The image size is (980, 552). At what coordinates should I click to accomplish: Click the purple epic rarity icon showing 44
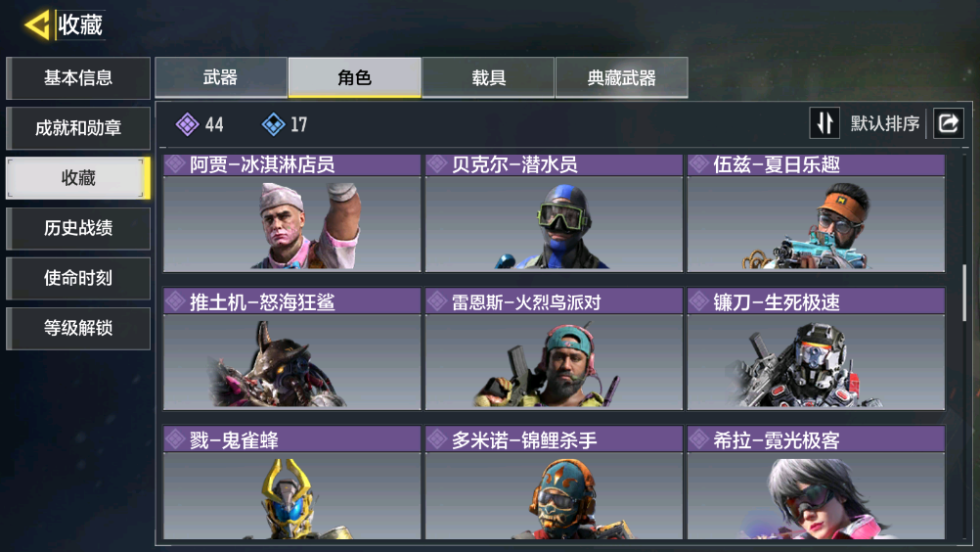(x=187, y=124)
